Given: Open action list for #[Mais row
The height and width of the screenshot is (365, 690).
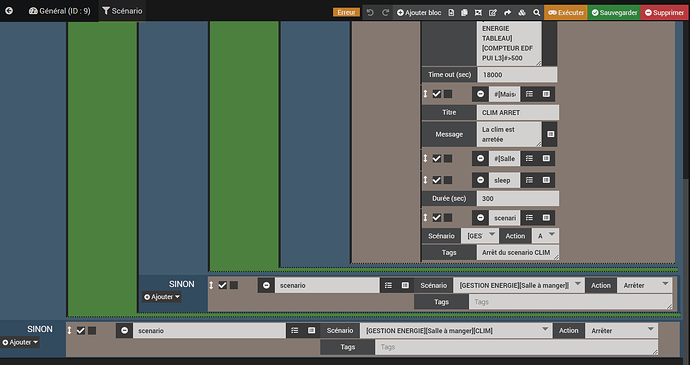Looking at the screenshot, I should coord(529,94).
